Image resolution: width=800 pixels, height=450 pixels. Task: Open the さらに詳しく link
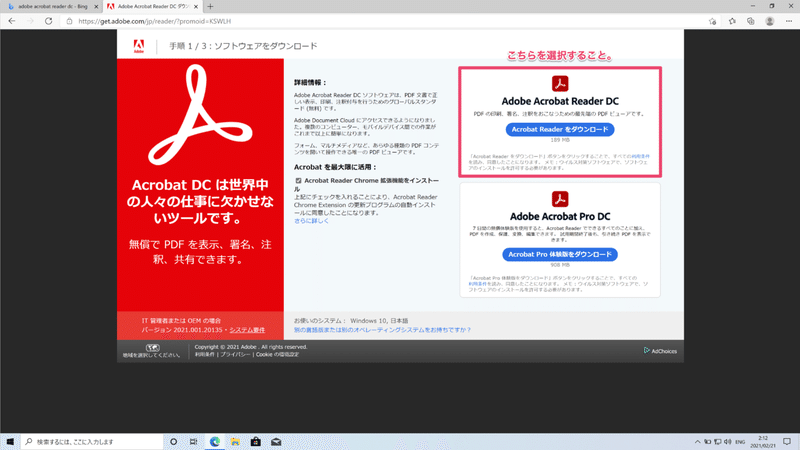(311, 221)
